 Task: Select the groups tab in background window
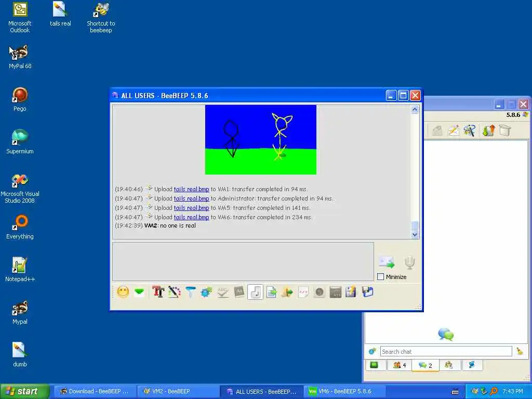coord(449,365)
